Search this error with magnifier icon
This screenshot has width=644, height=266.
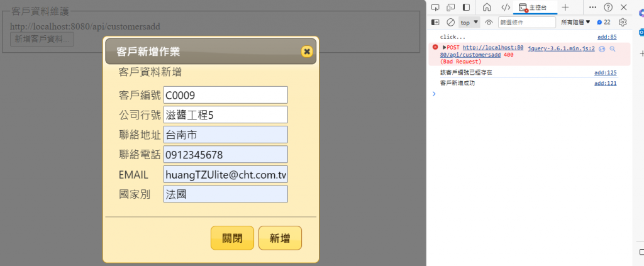(x=613, y=49)
